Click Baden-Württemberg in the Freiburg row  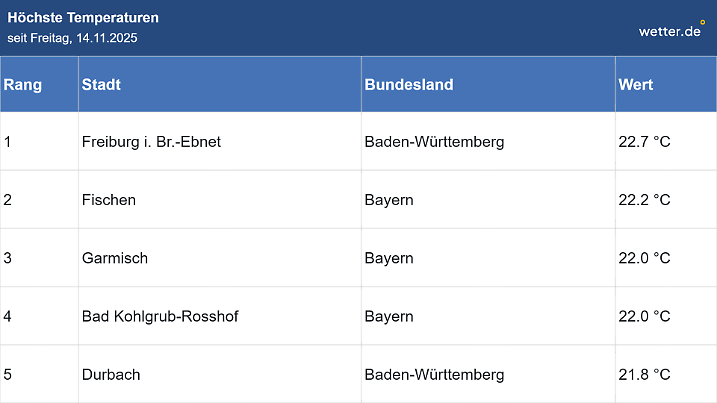coord(434,142)
